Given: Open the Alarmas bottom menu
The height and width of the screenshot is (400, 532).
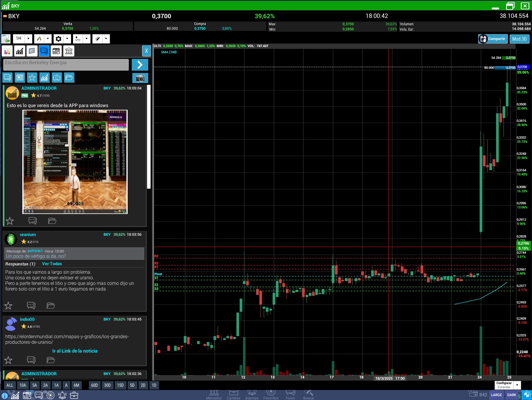Looking at the screenshot, I should 252,395.
